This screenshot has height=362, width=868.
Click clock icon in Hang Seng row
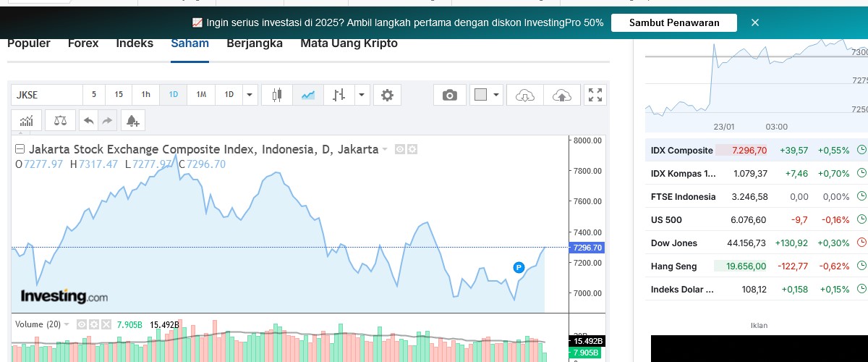(x=861, y=266)
